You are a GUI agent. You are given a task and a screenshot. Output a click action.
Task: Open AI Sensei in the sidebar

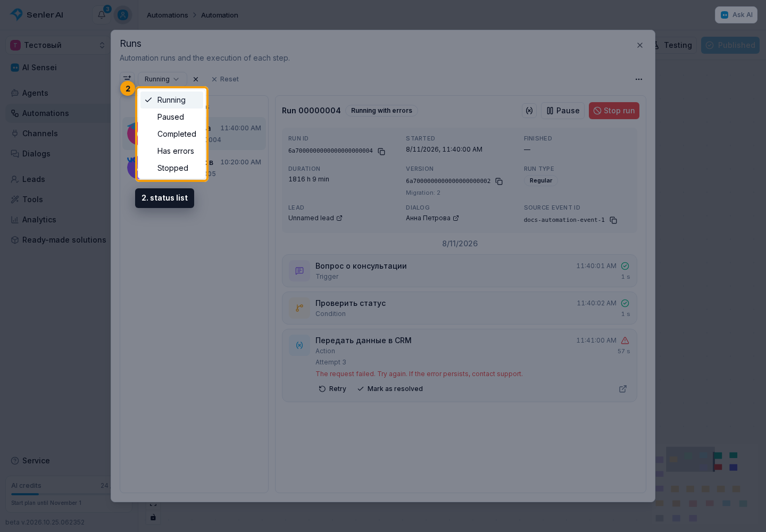point(58,68)
